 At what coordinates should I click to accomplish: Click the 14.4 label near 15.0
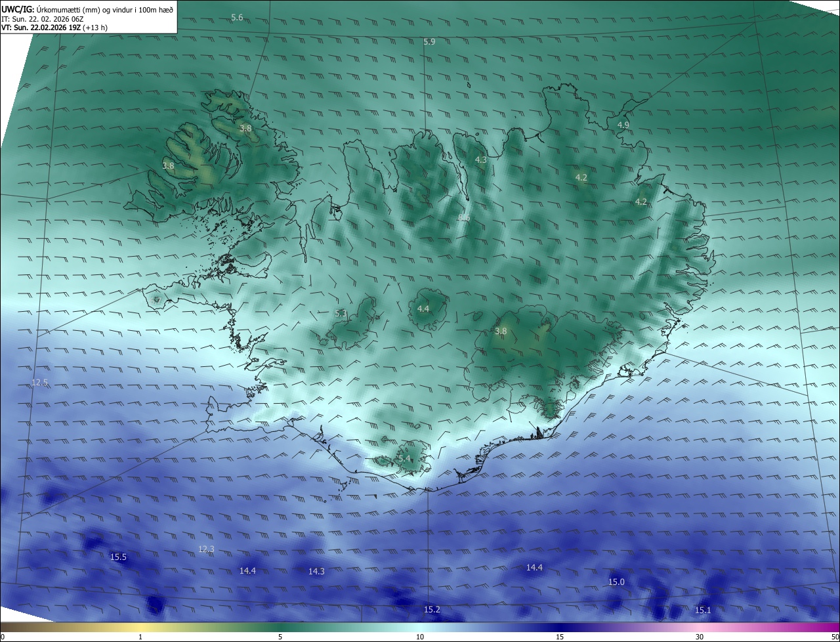(535, 567)
